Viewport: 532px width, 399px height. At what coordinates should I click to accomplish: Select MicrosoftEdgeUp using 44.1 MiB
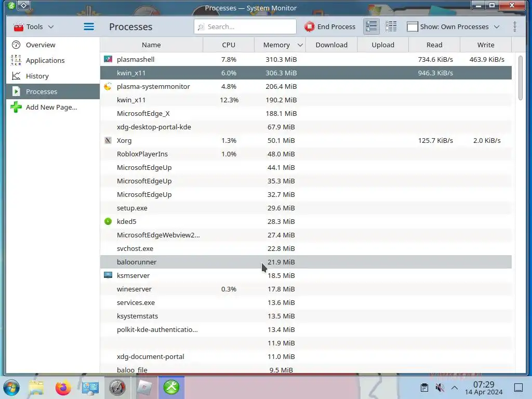click(305, 168)
